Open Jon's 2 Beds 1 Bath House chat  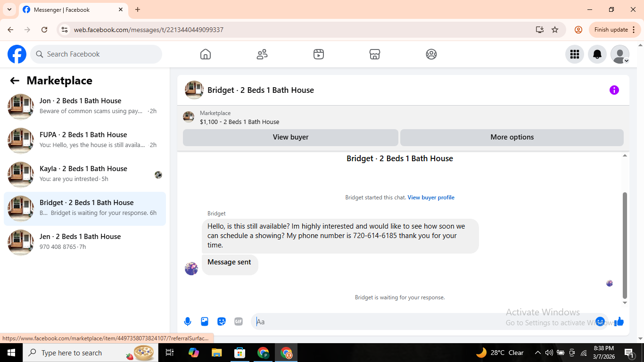(x=85, y=107)
